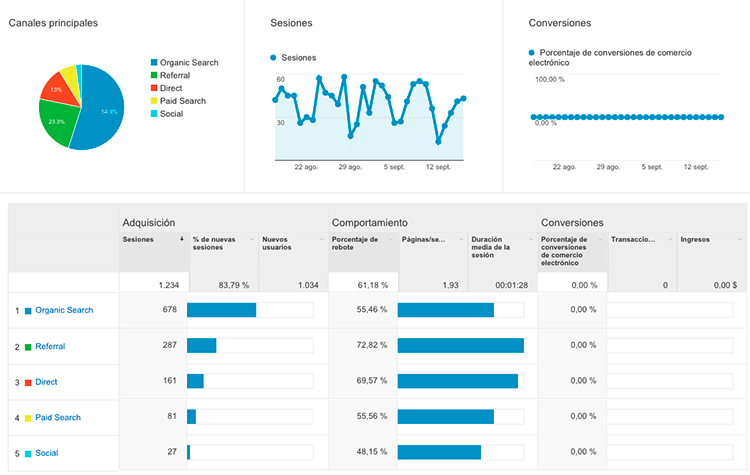Click the sort arrow in Sesiones column
750x475 pixels.
(181, 239)
